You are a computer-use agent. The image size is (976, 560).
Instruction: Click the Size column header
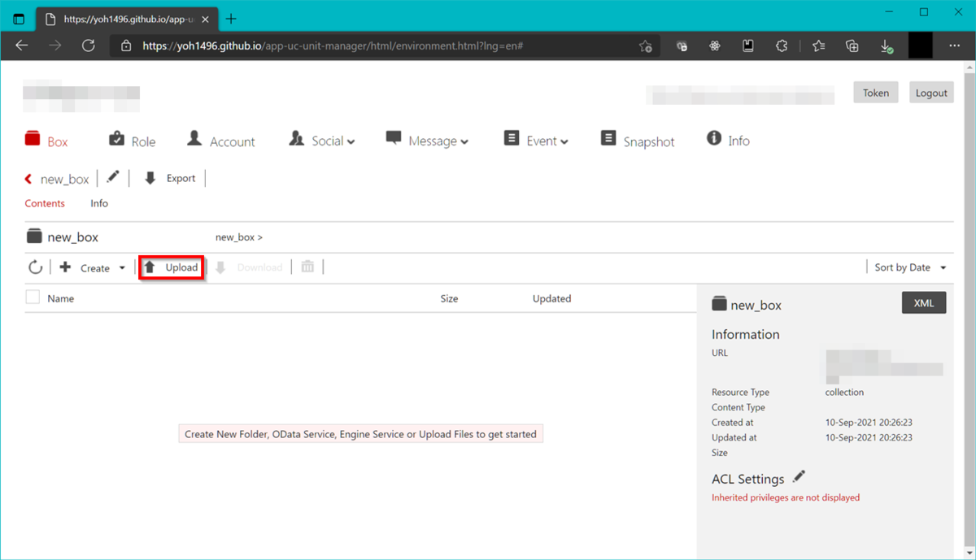point(449,298)
